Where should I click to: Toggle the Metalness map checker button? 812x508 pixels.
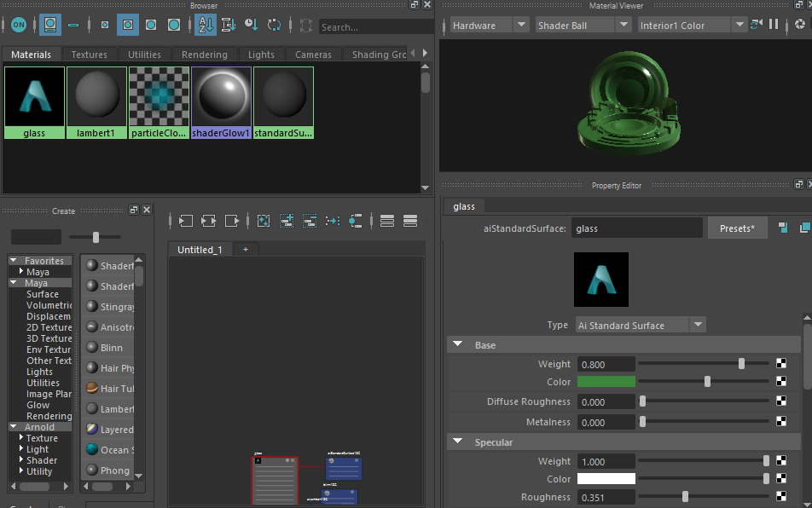781,422
